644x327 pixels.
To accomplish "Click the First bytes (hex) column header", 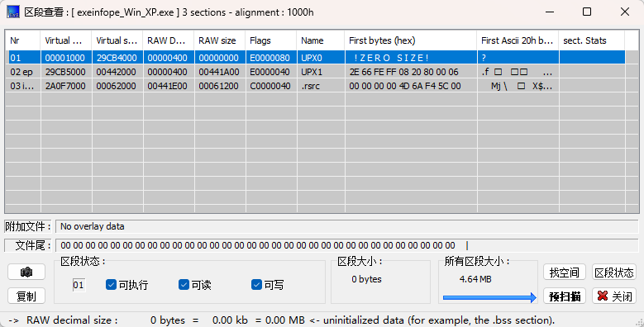I will 411,40.
